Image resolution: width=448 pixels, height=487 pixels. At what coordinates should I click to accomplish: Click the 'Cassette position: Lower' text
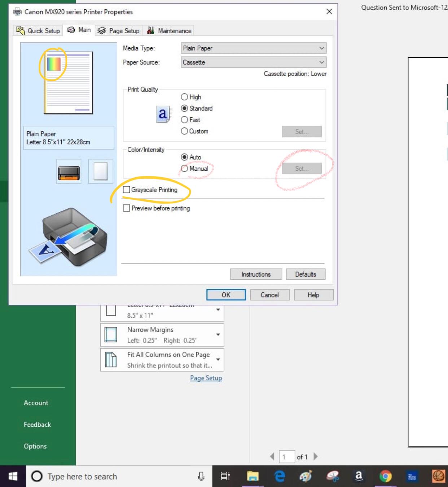coord(295,74)
